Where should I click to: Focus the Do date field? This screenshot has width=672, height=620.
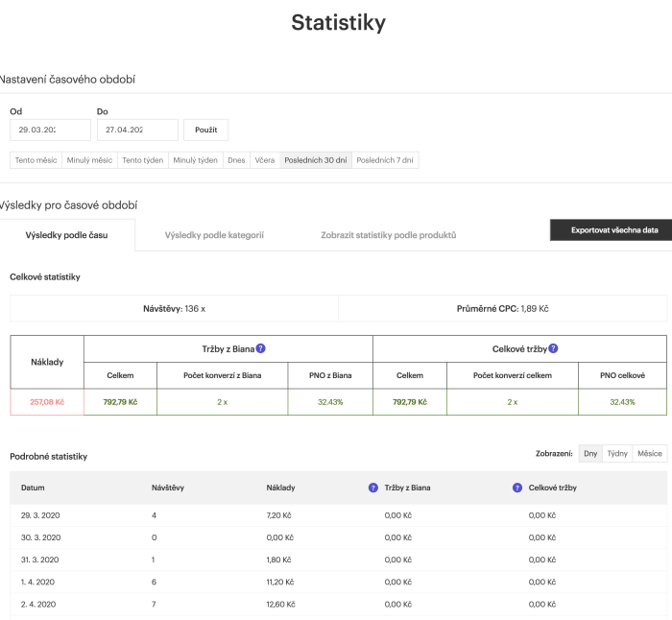coord(137,130)
